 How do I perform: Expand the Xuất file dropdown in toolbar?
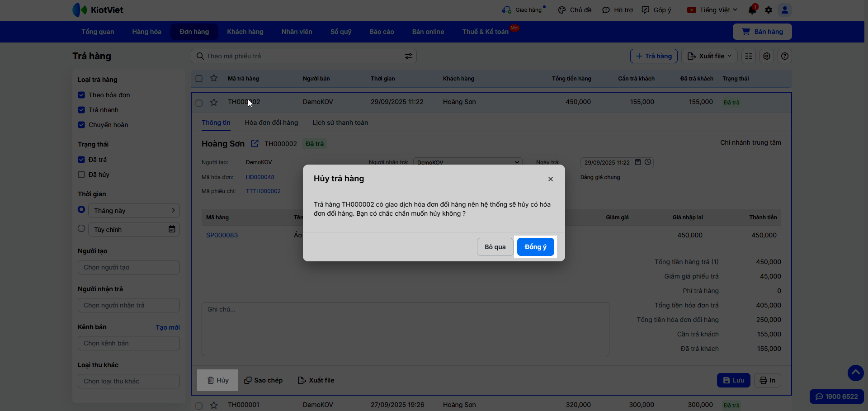tap(710, 56)
